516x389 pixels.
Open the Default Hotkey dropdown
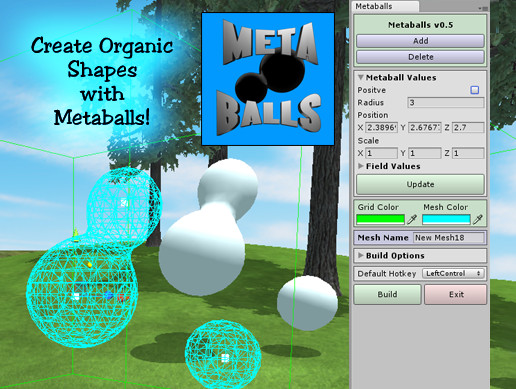coord(453,274)
